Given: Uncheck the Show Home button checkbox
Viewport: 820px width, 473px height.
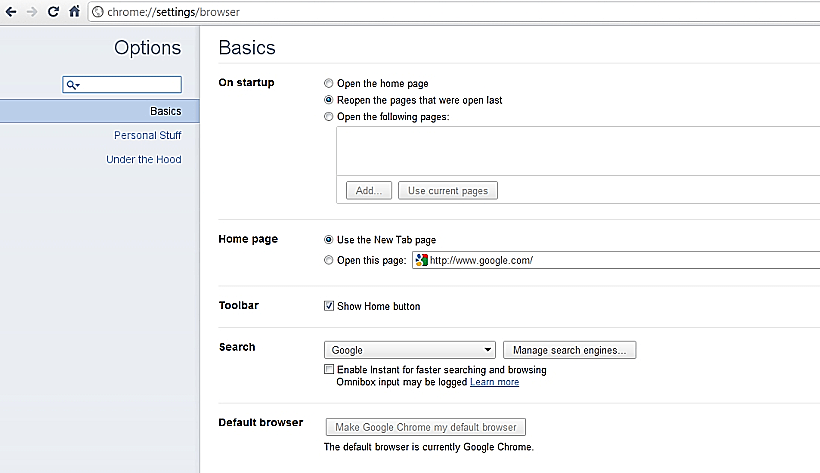Looking at the screenshot, I should point(329,306).
